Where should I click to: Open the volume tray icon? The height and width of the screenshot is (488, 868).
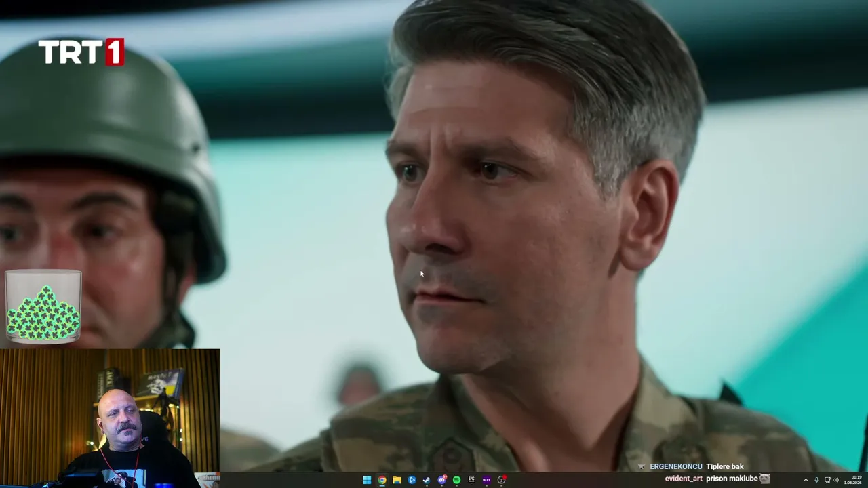tap(835, 480)
